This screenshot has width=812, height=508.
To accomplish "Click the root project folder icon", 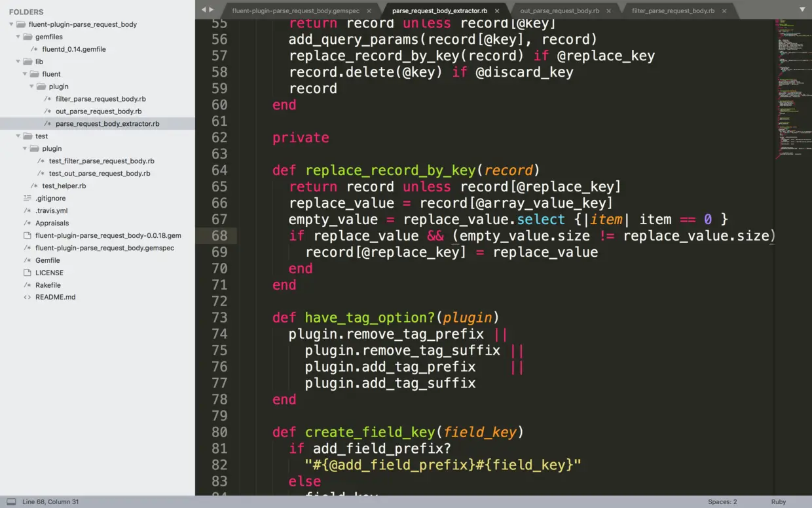I will (22, 24).
